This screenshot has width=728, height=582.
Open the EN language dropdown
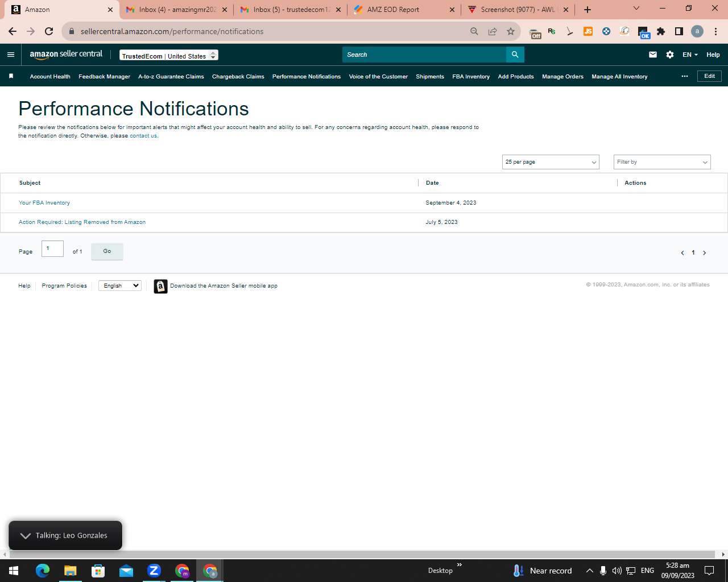(x=690, y=55)
